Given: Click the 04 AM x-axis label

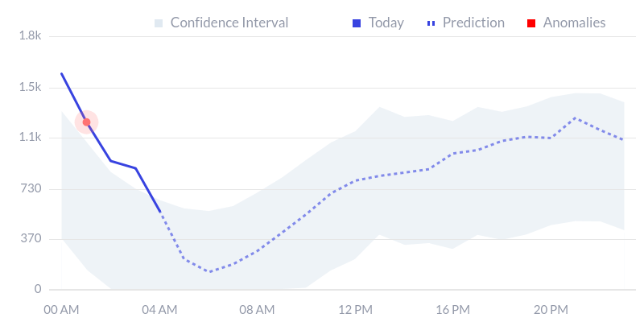Looking at the screenshot, I should pos(159,309).
